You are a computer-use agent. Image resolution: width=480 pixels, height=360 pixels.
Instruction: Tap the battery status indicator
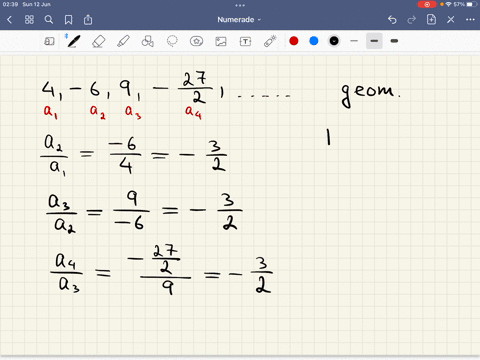tap(472, 4)
